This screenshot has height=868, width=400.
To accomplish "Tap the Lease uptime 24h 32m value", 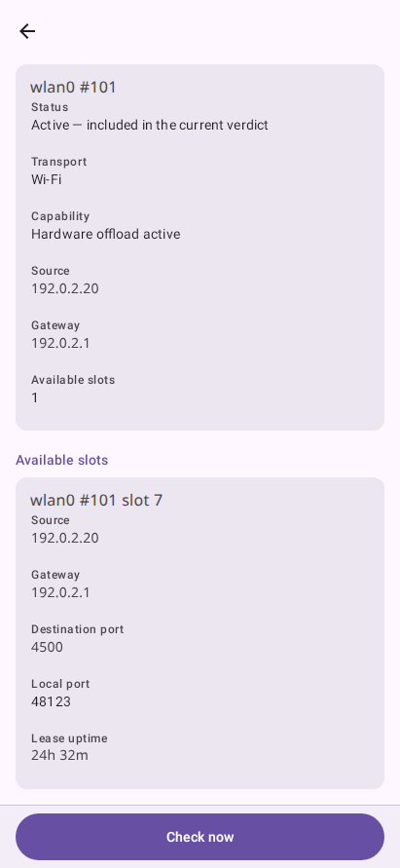I will coord(59,756).
